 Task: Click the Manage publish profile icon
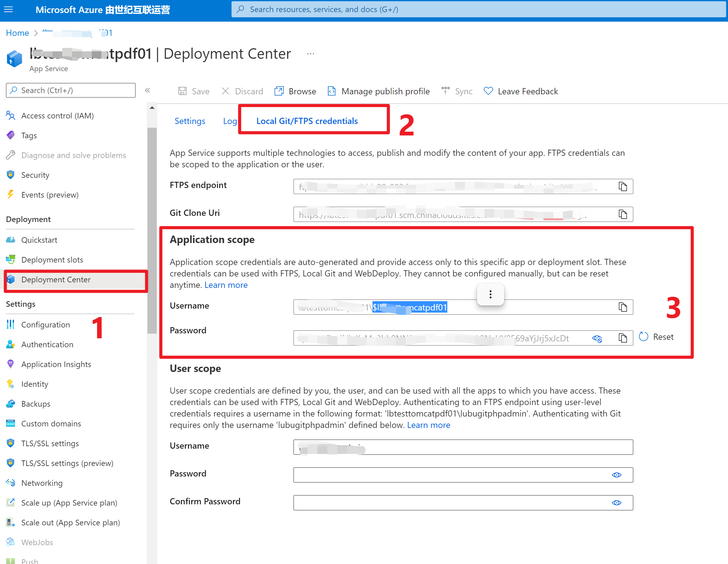(x=332, y=91)
